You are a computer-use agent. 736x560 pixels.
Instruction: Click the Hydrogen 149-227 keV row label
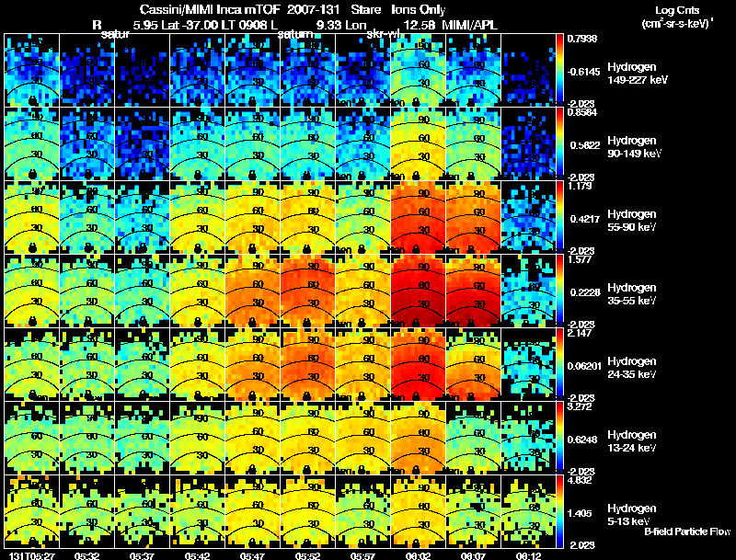coord(631,74)
